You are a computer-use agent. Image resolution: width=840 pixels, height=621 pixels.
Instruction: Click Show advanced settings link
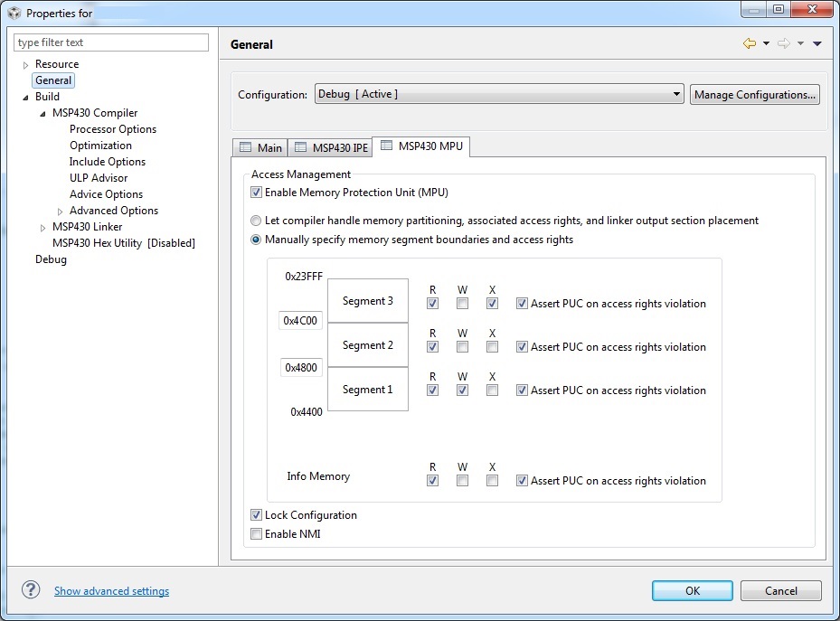111,591
